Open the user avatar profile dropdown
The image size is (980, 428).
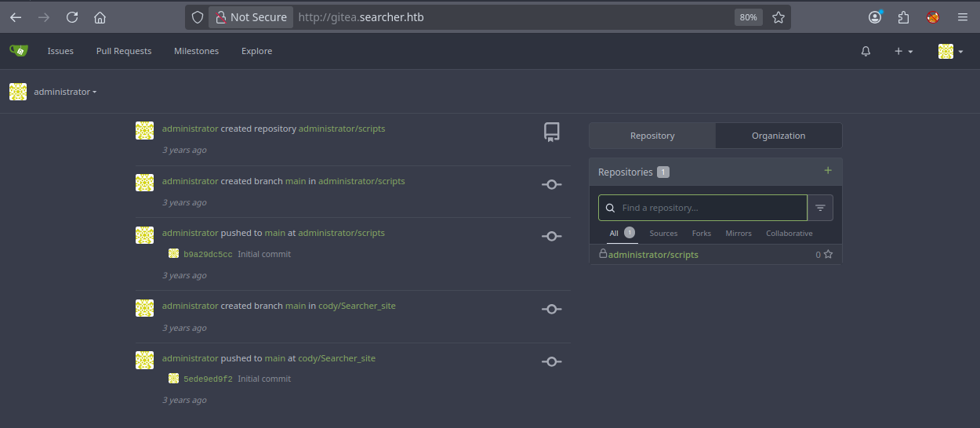(x=950, y=51)
